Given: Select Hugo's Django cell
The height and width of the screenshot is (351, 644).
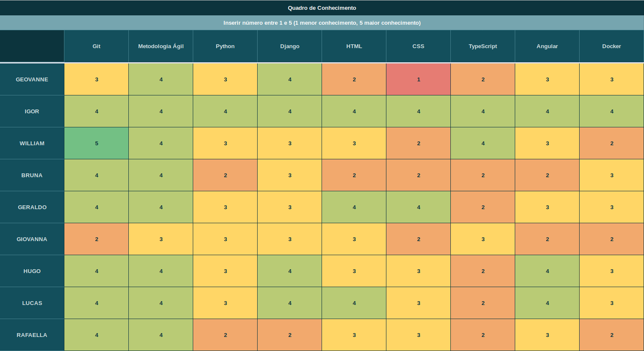Looking at the screenshot, I should 290,271.
